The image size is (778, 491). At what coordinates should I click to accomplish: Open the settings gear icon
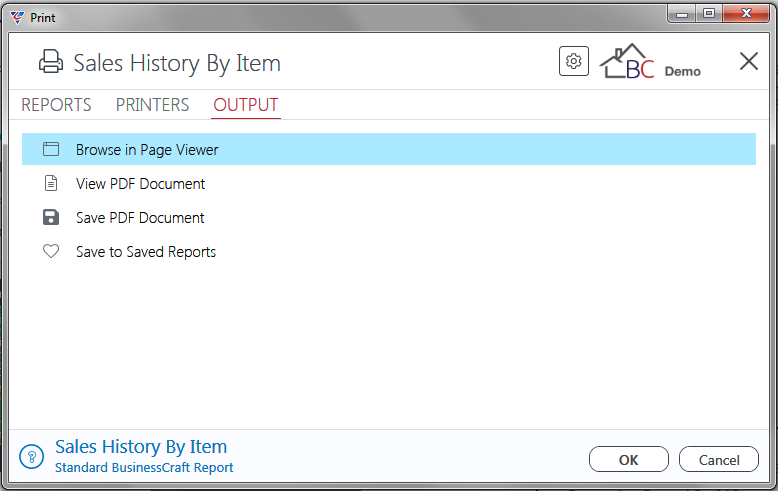click(574, 61)
